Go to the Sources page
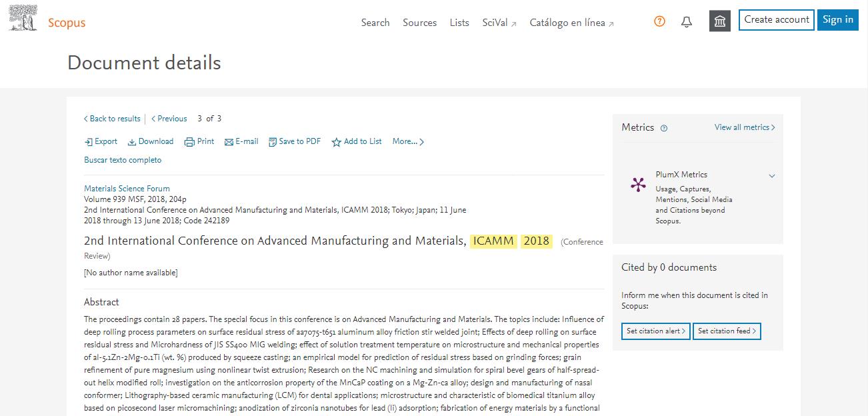Image resolution: width=868 pixels, height=416 pixels. tap(419, 23)
